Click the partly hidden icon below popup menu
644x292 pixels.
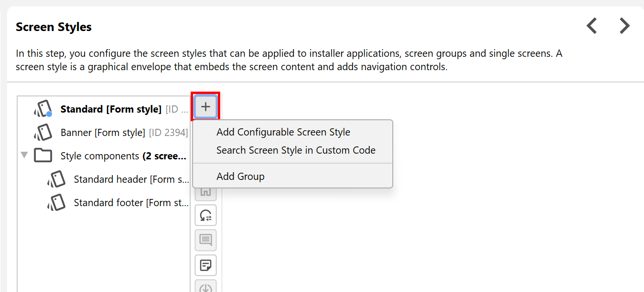[205, 193]
